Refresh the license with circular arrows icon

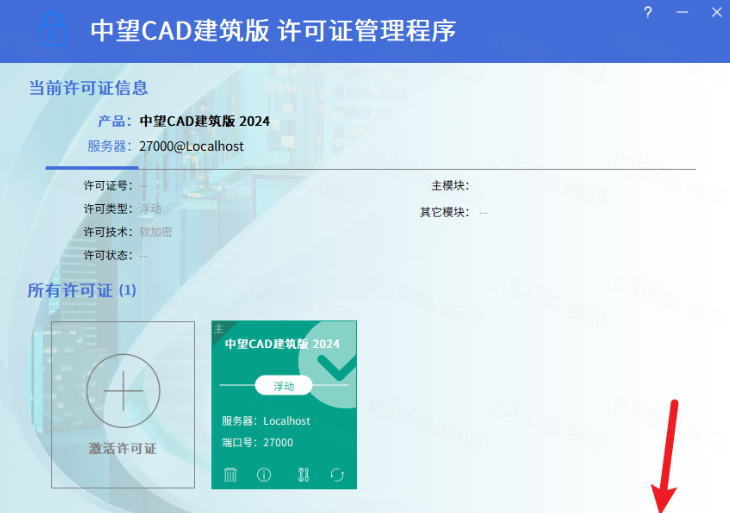[x=337, y=475]
